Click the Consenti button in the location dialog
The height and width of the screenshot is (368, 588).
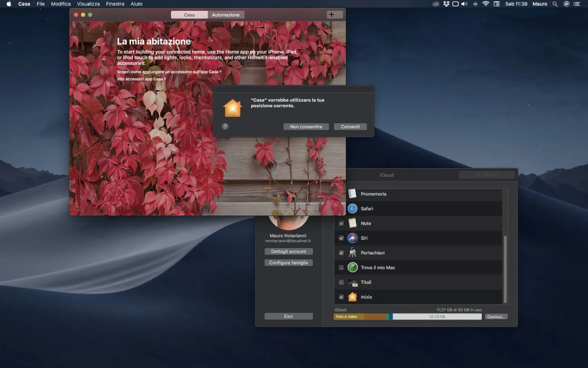coord(350,127)
